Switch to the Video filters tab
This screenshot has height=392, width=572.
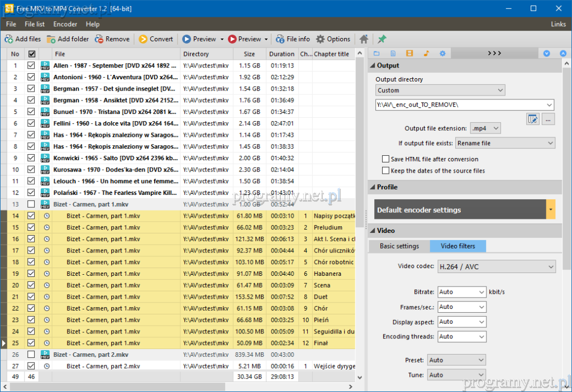tap(457, 246)
